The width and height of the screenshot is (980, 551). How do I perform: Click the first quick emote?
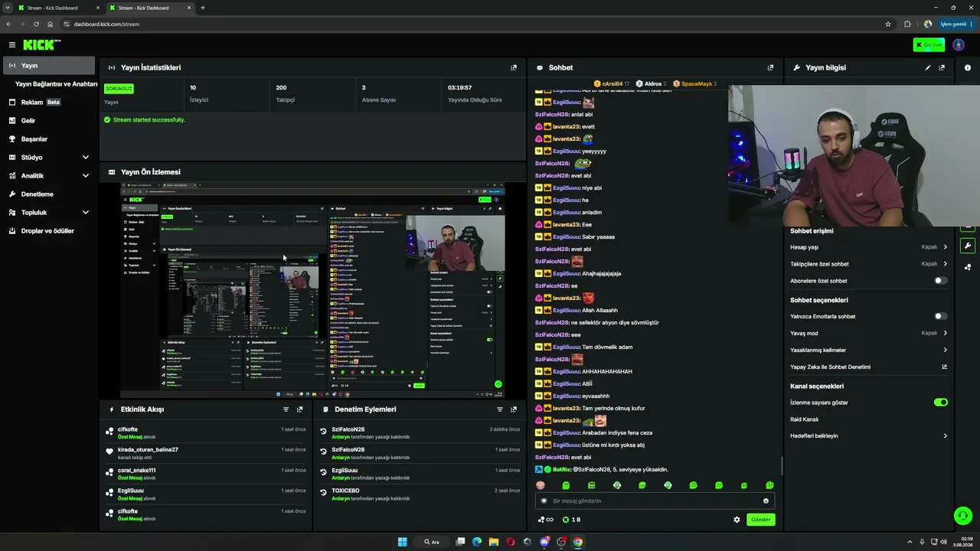(x=541, y=485)
